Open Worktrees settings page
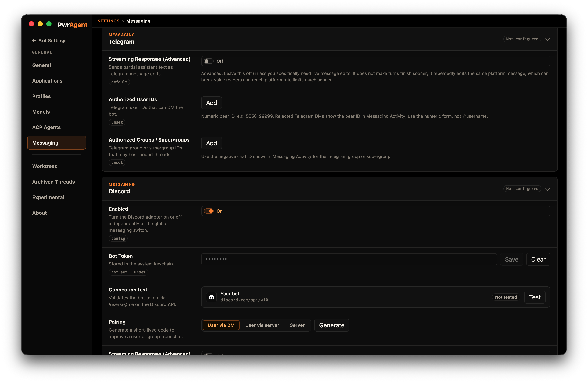Viewport: 588px width, 383px height. tap(57, 166)
